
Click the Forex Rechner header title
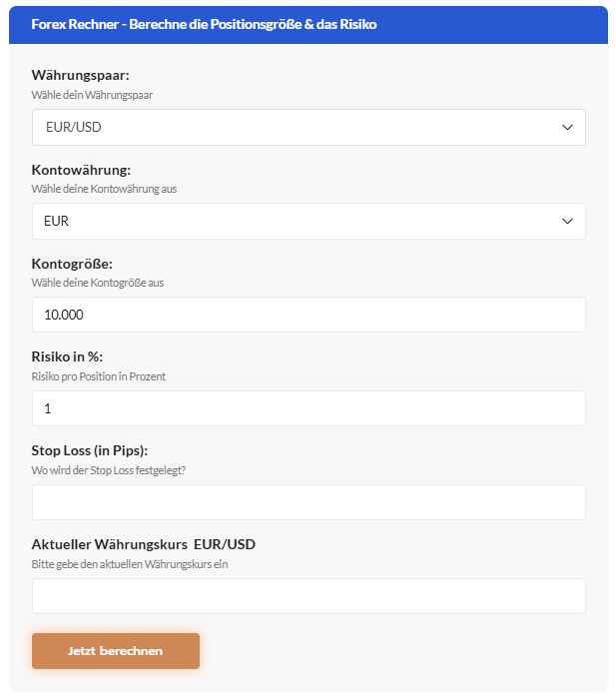coord(204,24)
